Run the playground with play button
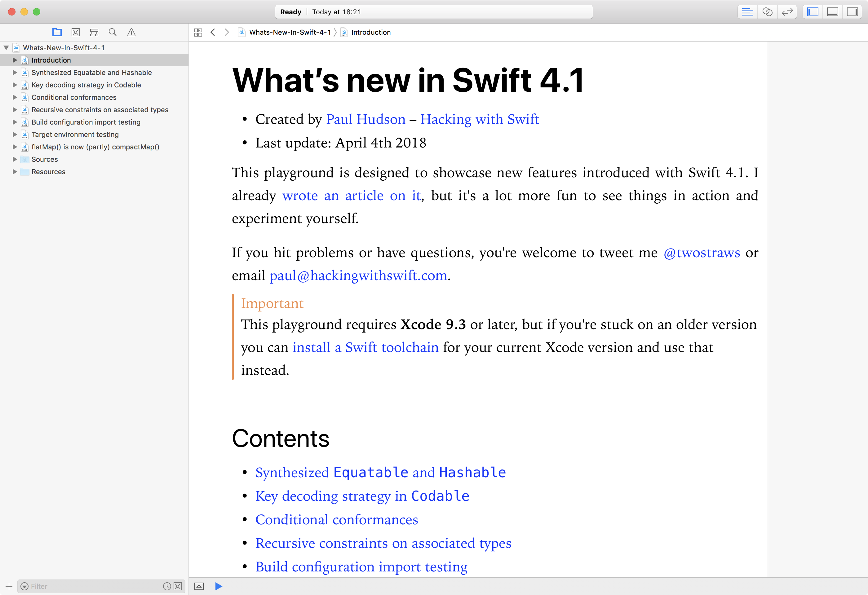868x595 pixels. click(219, 586)
